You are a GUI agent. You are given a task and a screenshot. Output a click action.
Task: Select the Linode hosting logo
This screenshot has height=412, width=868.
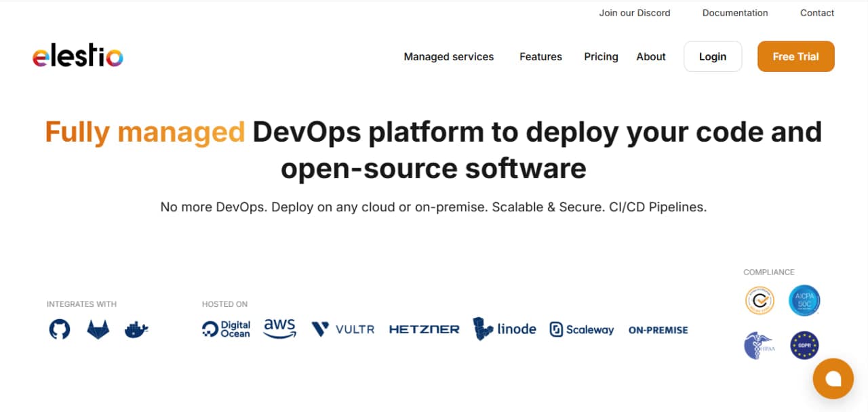(505, 329)
